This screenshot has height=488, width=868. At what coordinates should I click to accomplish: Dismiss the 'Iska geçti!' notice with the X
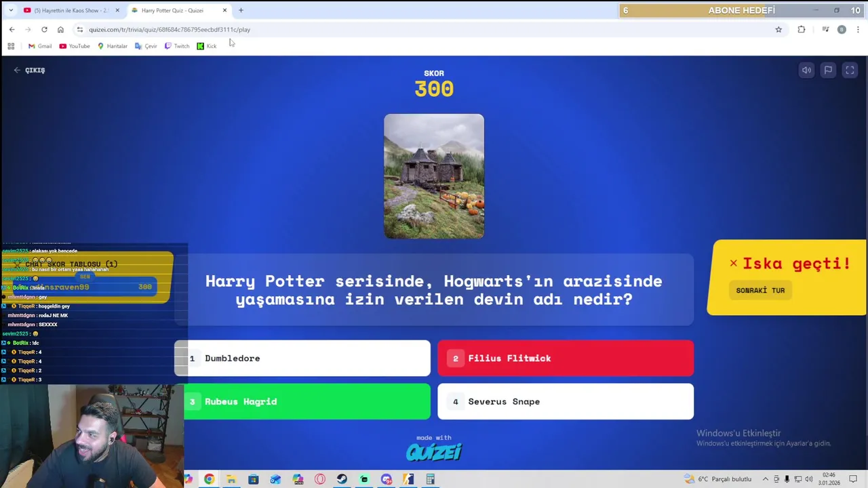coord(733,263)
